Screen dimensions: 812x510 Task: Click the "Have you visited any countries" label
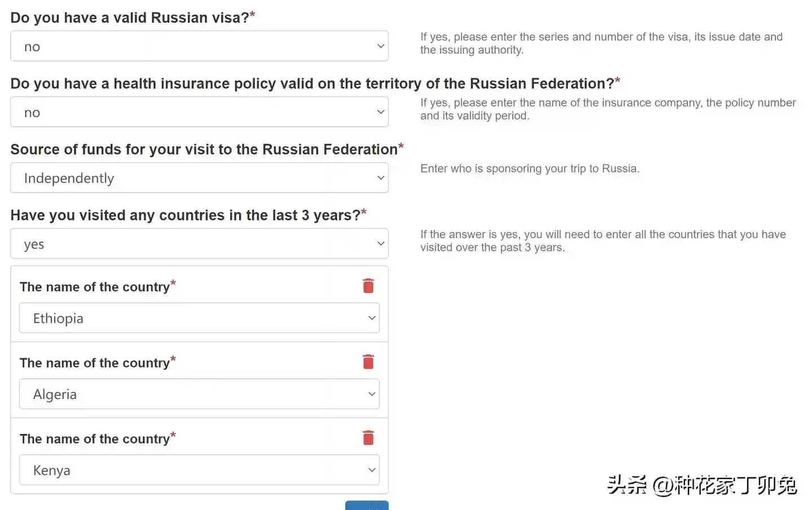[185, 215]
